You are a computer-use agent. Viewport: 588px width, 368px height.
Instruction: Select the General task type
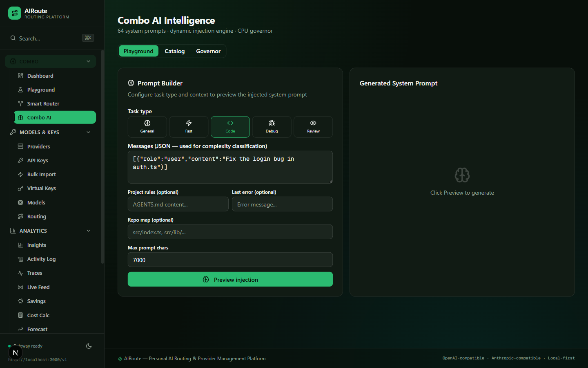[147, 127]
